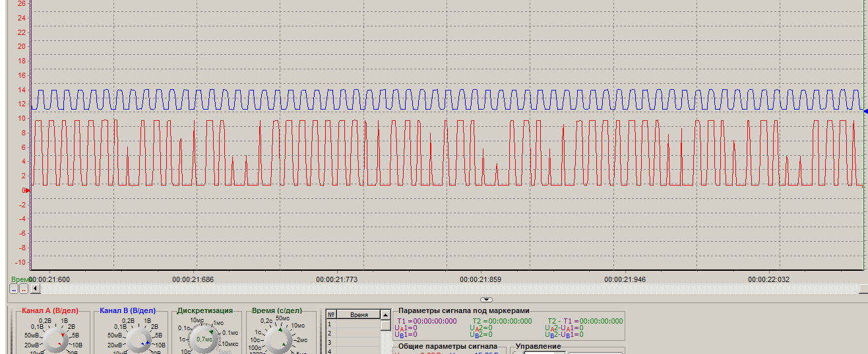Click the Время (с/дел) time knob
The height and width of the screenshot is (354, 868).
tap(279, 341)
